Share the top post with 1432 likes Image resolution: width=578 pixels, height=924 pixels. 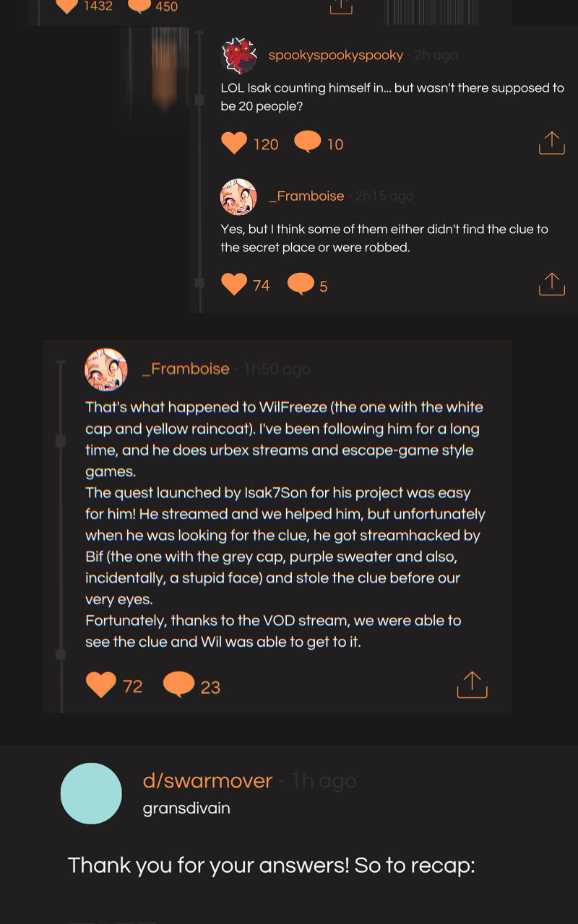(341, 6)
